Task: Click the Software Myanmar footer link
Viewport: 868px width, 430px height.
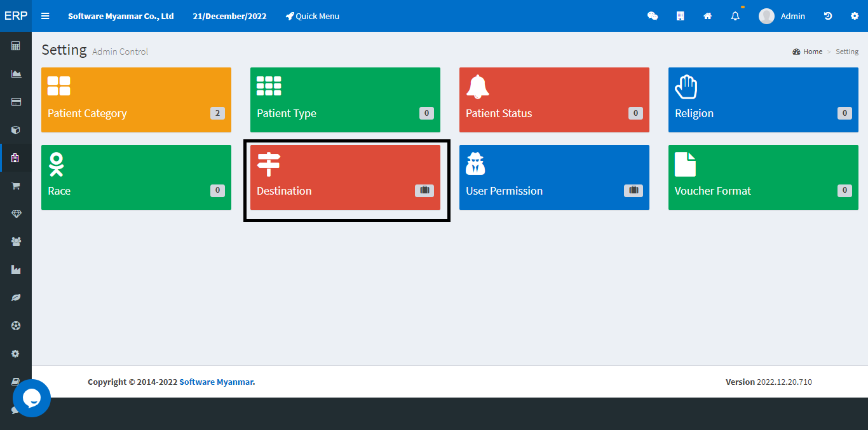Action: click(216, 382)
